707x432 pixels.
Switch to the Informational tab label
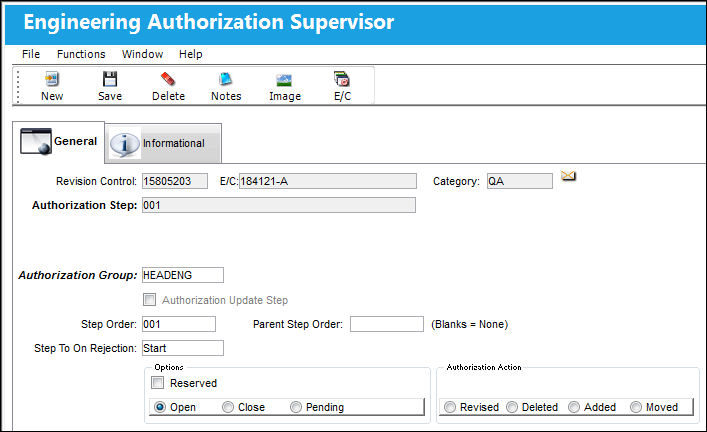[x=174, y=143]
